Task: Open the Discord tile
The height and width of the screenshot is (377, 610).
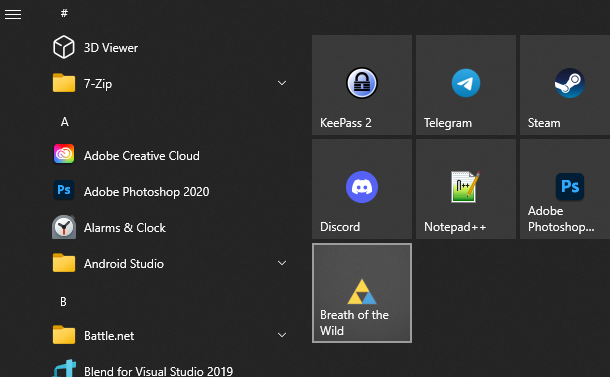Action: 362,189
